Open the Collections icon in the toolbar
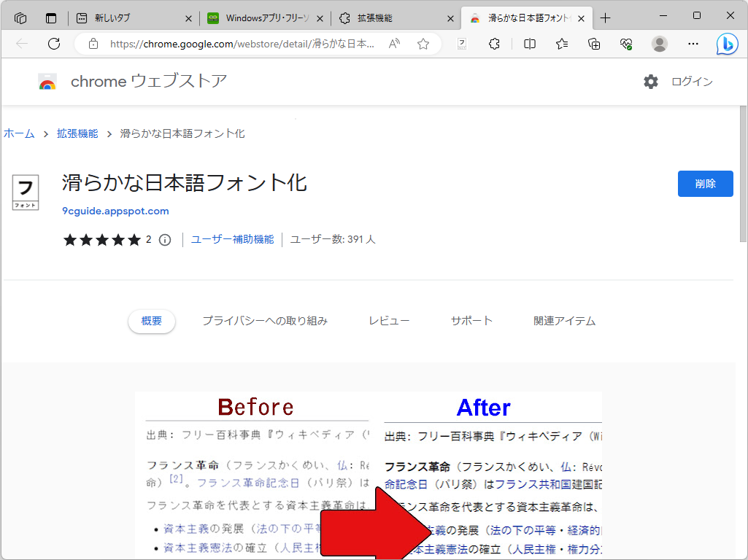Viewport: 748px width, 560px height. [x=593, y=44]
